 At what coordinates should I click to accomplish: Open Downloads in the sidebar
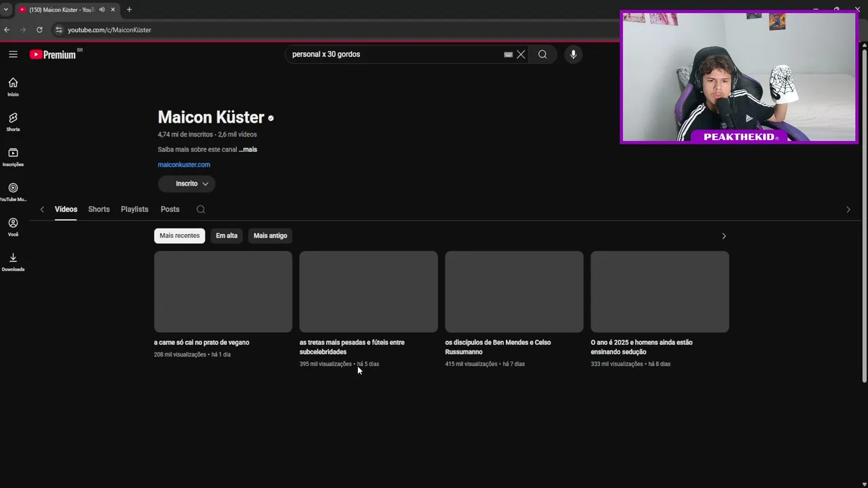pyautogui.click(x=13, y=262)
